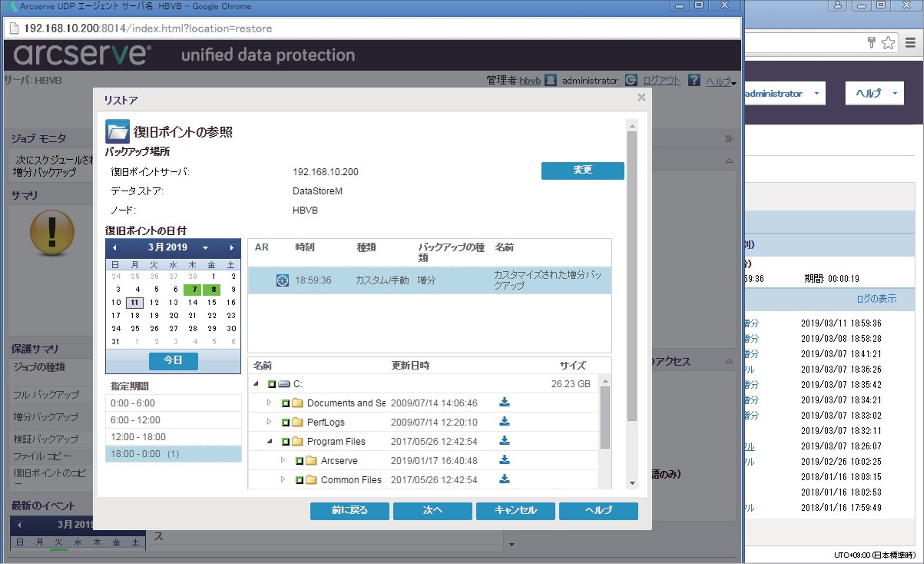924x564 pixels.
Task: Close the restore dialog
Action: pos(641,97)
